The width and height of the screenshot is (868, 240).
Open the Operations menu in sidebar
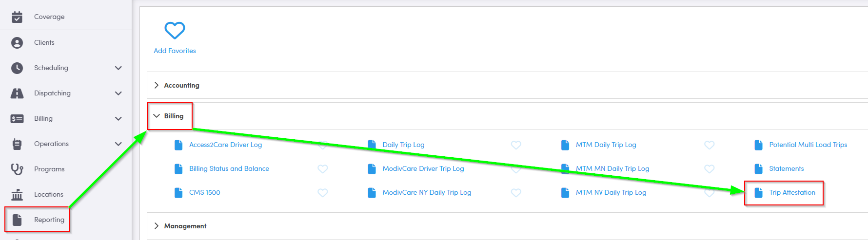click(51, 144)
